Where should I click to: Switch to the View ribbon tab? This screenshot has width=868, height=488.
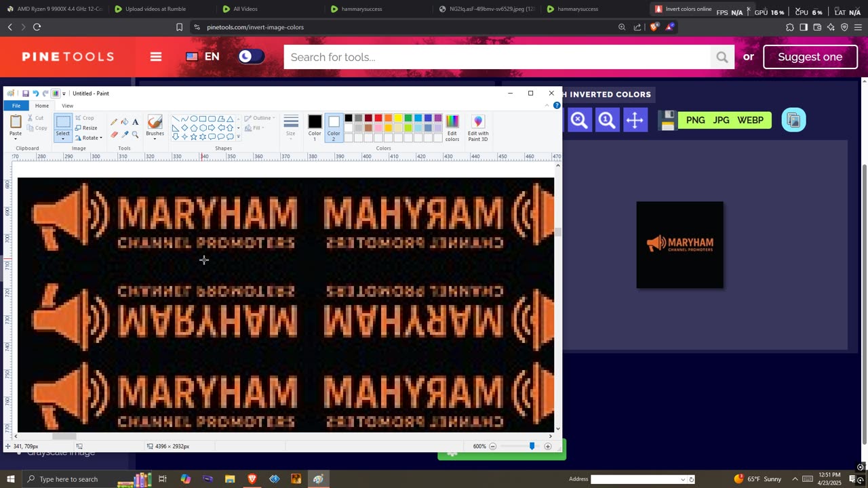67,106
